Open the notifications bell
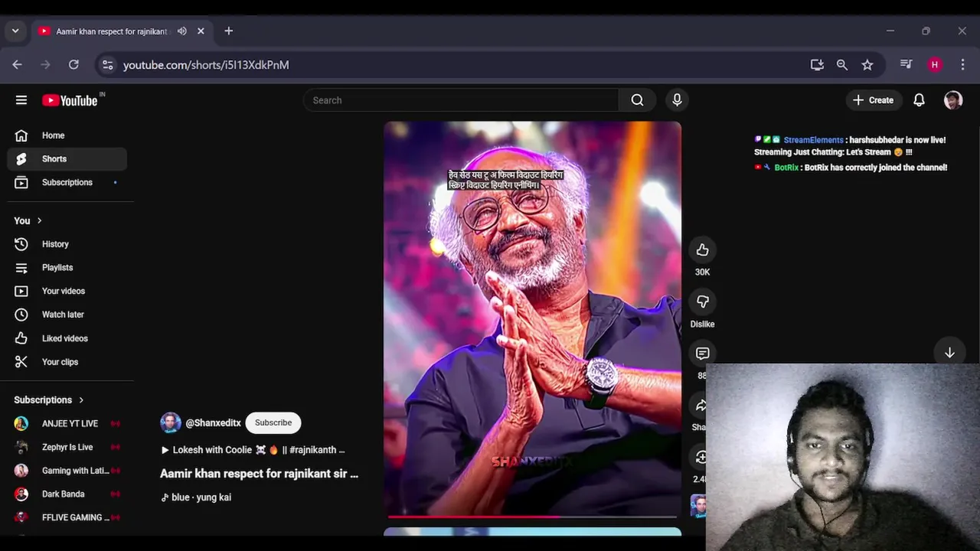The width and height of the screenshot is (980, 551). [919, 100]
